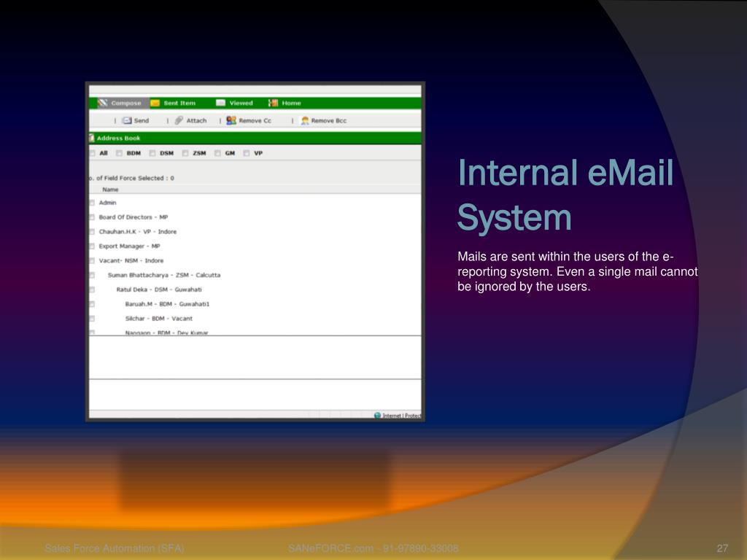Click 'Internet | Protect' status bar text
Screen dimensions: 747x560
coord(402,416)
